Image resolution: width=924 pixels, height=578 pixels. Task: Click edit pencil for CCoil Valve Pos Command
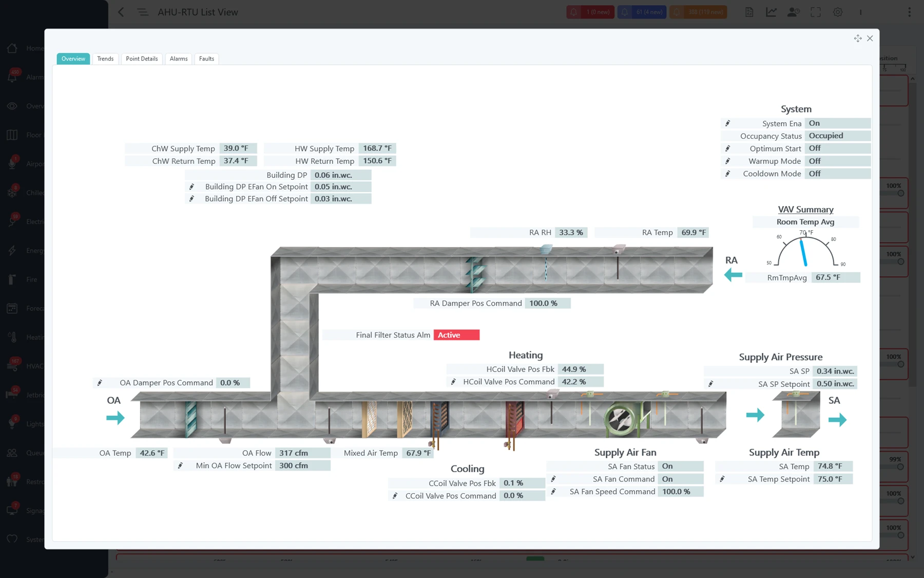tap(395, 496)
